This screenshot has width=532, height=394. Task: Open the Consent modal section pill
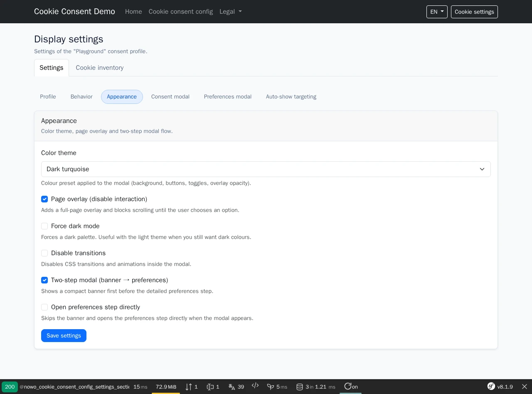pyautogui.click(x=170, y=97)
